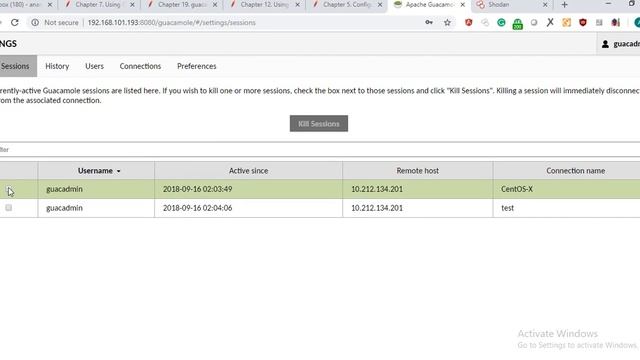Open the Preferences settings tab
640x360 pixels.
tap(196, 66)
